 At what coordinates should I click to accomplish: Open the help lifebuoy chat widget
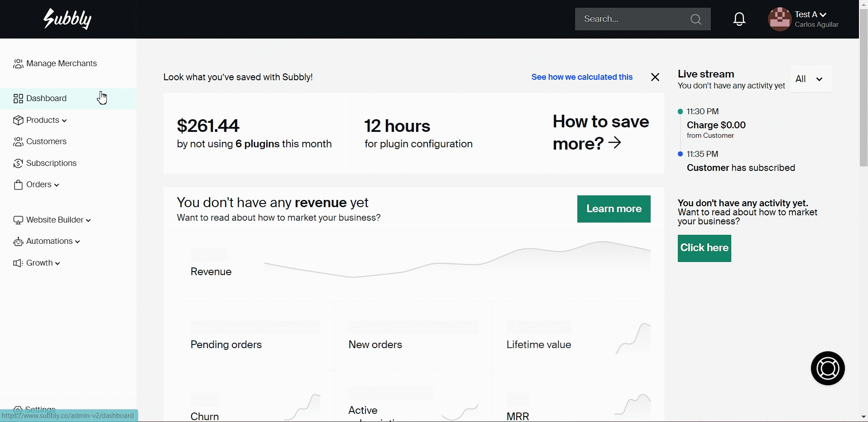828,368
